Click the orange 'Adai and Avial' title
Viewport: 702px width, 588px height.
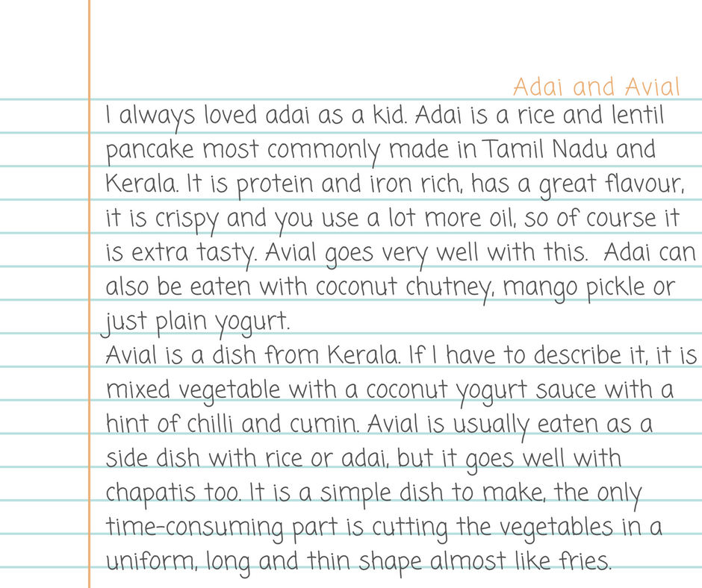[x=596, y=87]
